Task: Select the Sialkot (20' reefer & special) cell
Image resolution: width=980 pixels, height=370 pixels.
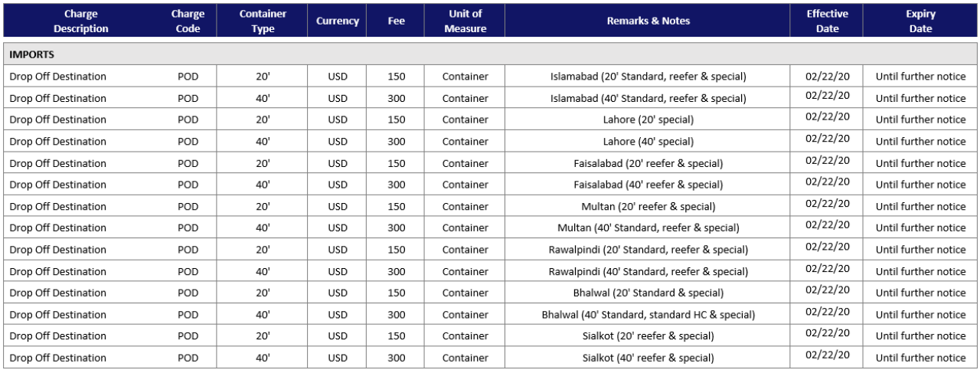Action: point(648,336)
